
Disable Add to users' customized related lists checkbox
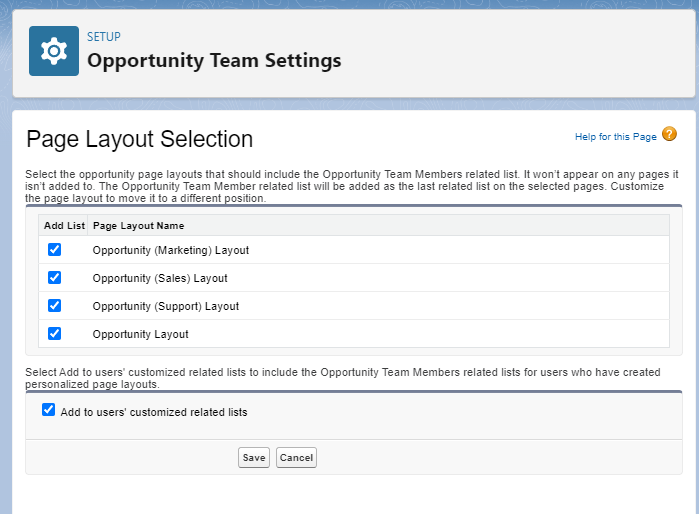click(48, 410)
